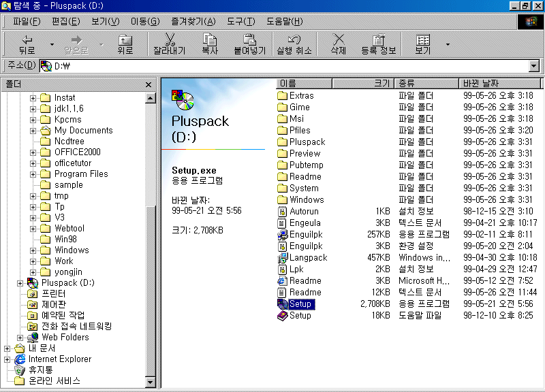Expand the OFFICE2000 folder node
Viewport: 545px width, 392px height.
(33, 152)
